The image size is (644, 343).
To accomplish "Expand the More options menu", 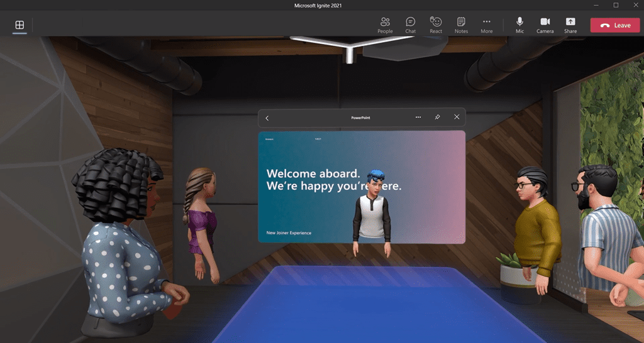I will (487, 25).
